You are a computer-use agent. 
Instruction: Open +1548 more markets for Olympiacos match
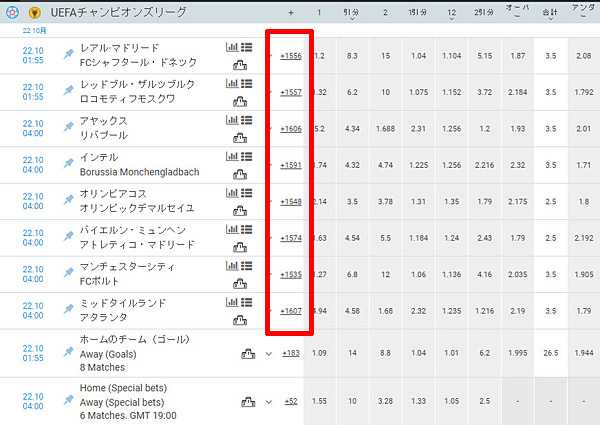pos(291,202)
